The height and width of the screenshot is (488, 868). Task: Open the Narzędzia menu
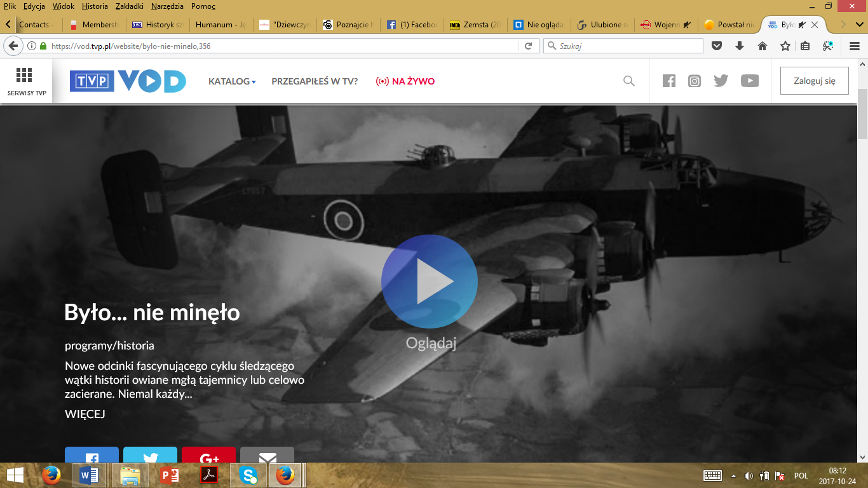[x=168, y=6]
